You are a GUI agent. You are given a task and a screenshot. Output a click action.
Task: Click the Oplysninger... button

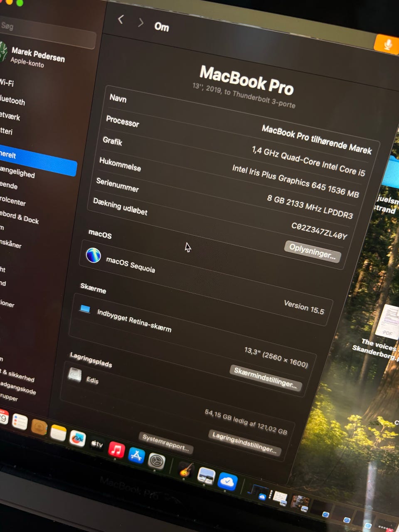click(x=313, y=251)
